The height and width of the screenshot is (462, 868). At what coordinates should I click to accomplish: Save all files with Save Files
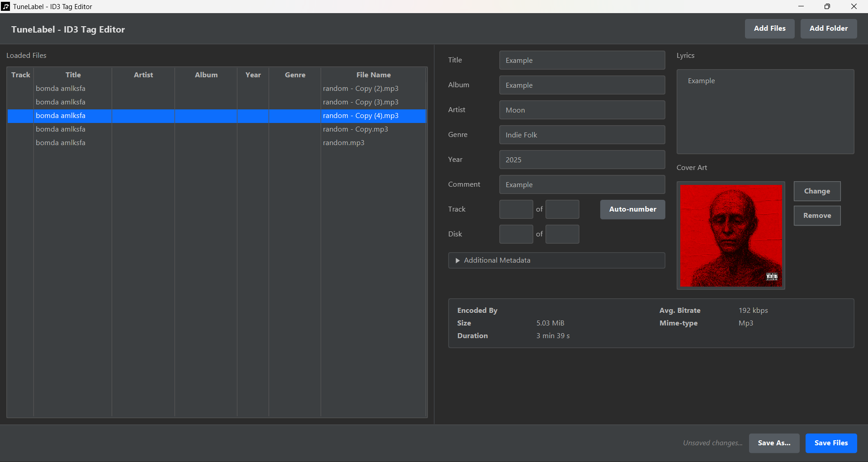click(x=830, y=443)
